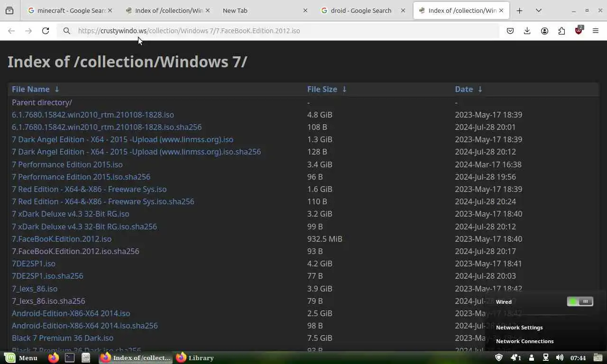Close the New Tab tab
Viewport: 607px width, 364px height.
305,10
